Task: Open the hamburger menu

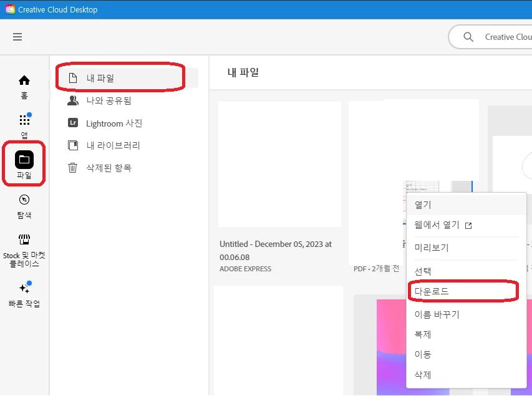Action: click(17, 37)
